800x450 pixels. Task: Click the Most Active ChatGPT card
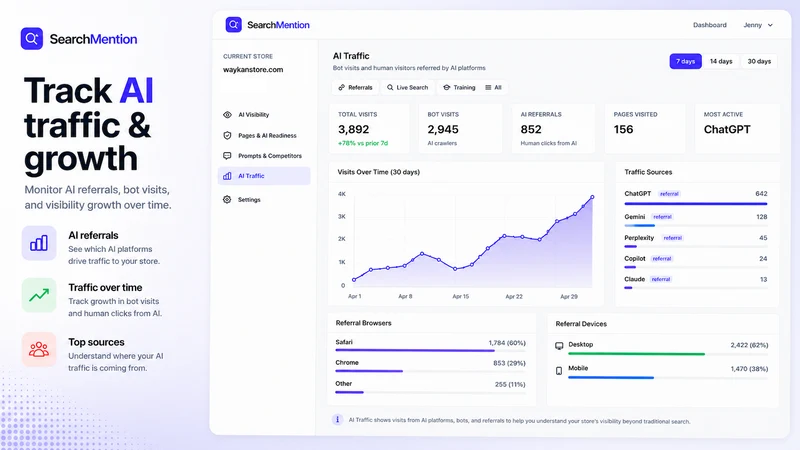click(x=737, y=129)
